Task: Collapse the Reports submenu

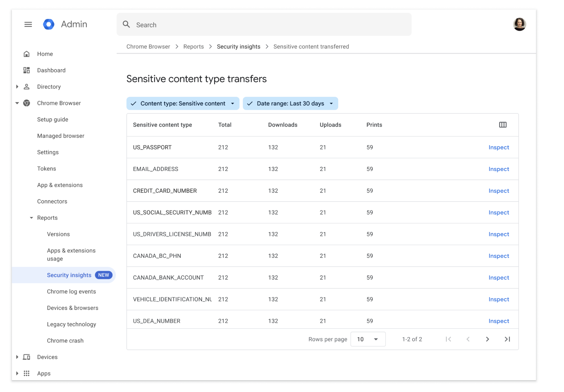Action: point(31,218)
